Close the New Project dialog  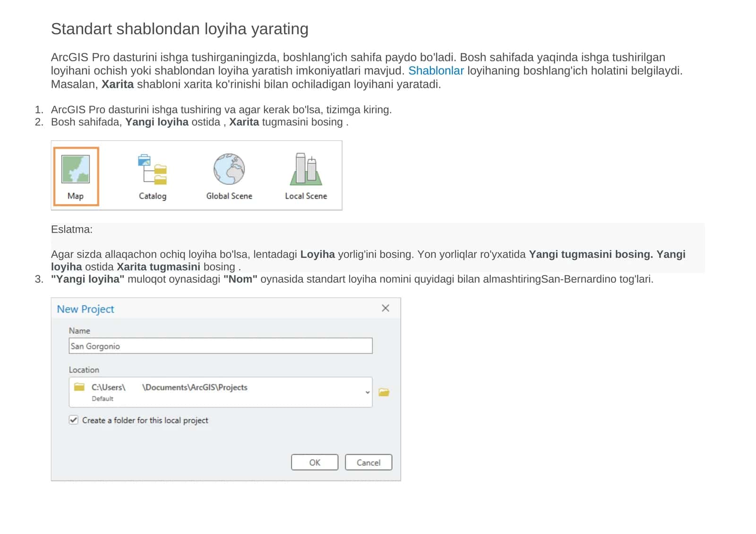(386, 308)
